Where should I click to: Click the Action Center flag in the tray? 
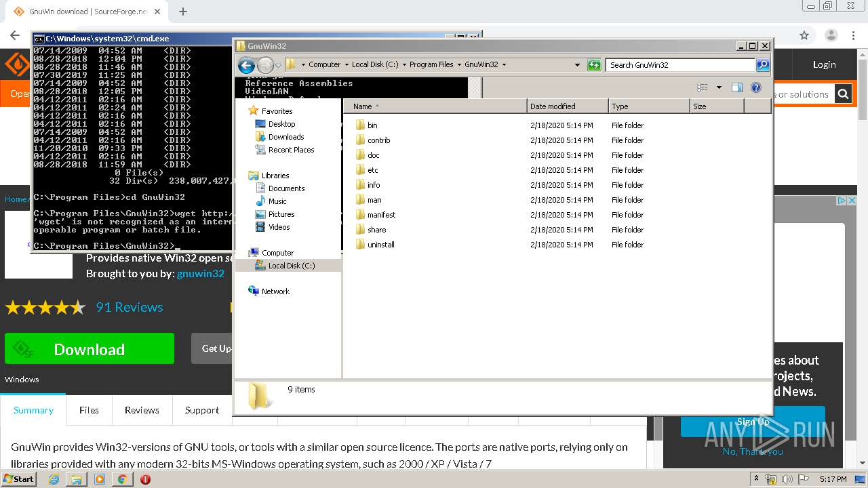tap(803, 479)
